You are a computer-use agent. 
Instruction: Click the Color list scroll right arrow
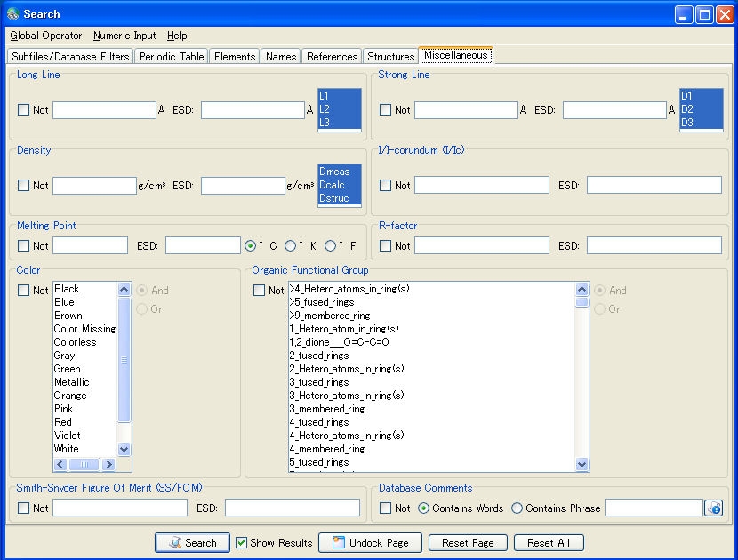pos(108,465)
